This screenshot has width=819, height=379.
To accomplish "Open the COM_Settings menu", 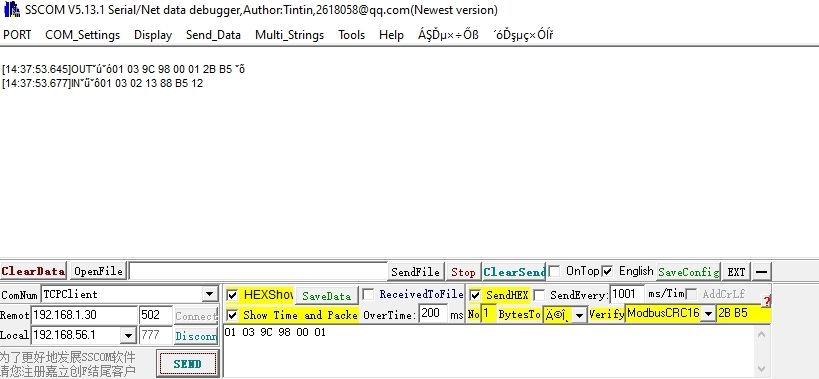I will pyautogui.click(x=83, y=35).
